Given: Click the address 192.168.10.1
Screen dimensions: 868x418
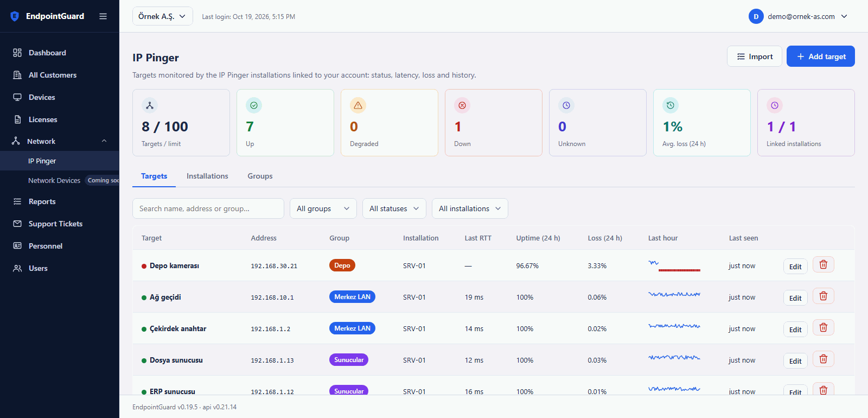Looking at the screenshot, I should click(272, 297).
